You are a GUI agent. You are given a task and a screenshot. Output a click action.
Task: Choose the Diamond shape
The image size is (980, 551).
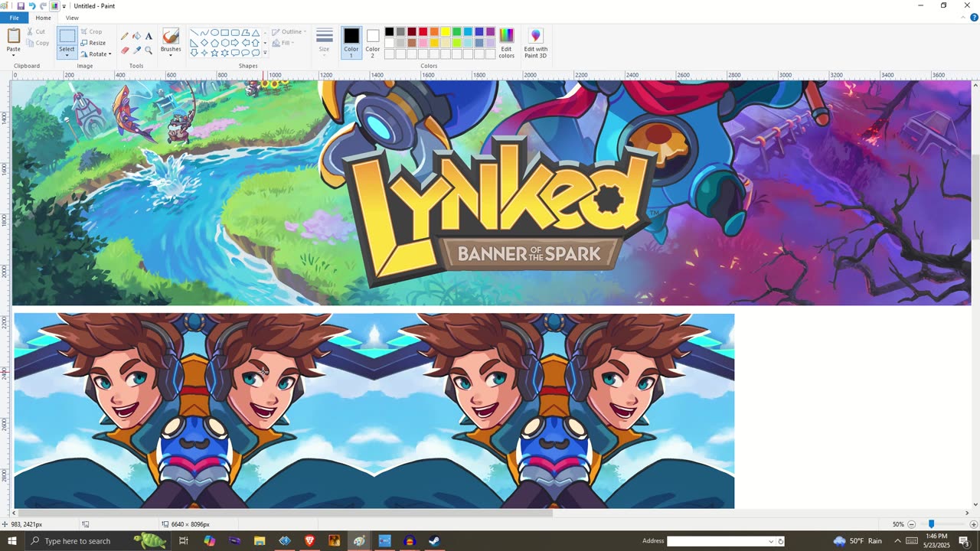[204, 43]
